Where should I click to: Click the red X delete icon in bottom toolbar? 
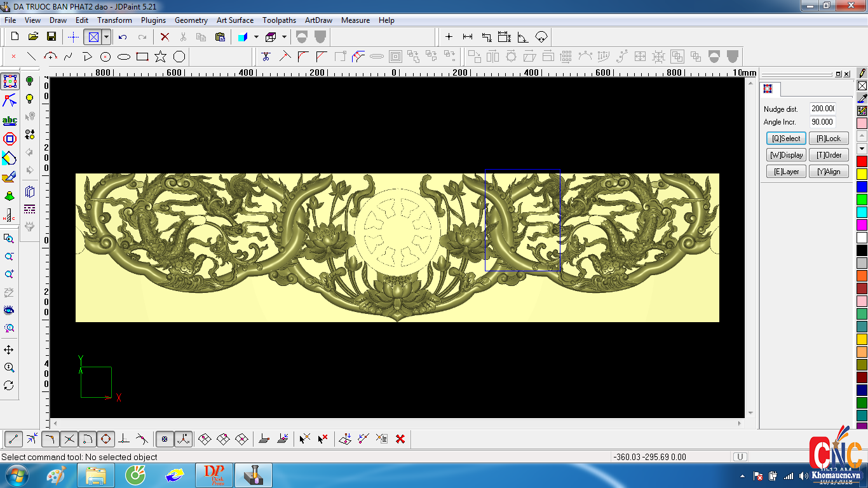[x=400, y=438]
